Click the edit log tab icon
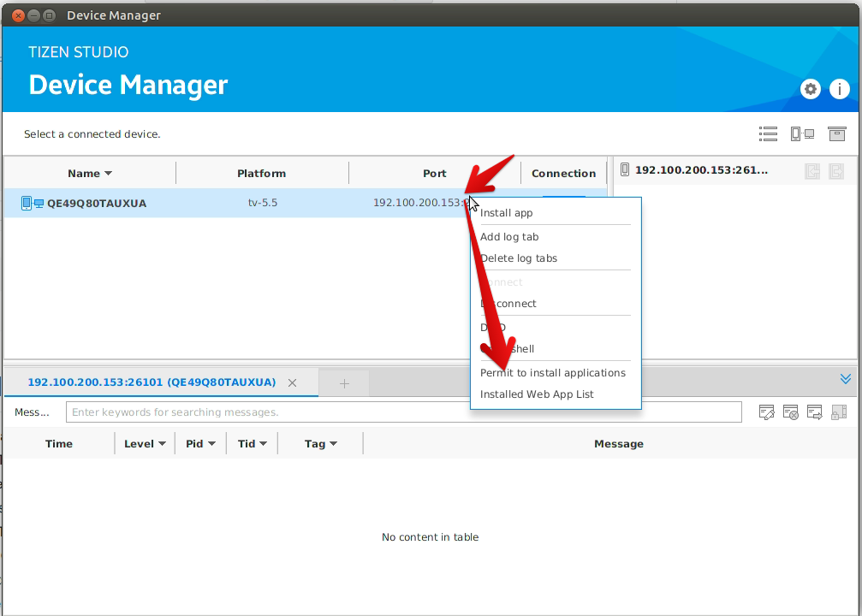The image size is (862, 616). [x=766, y=412]
